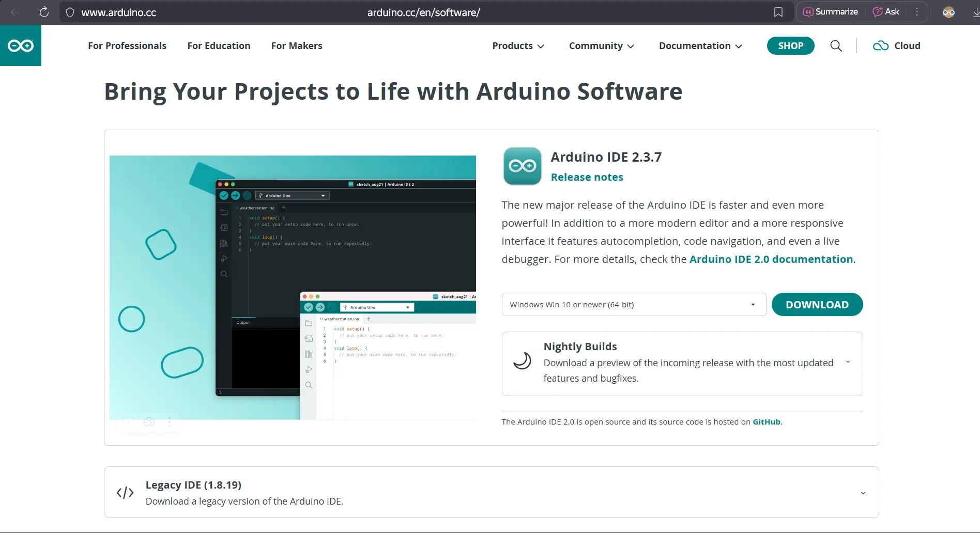Expand the Legacy IDE (1.8.19) chevron
980x533 pixels.
pos(863,493)
